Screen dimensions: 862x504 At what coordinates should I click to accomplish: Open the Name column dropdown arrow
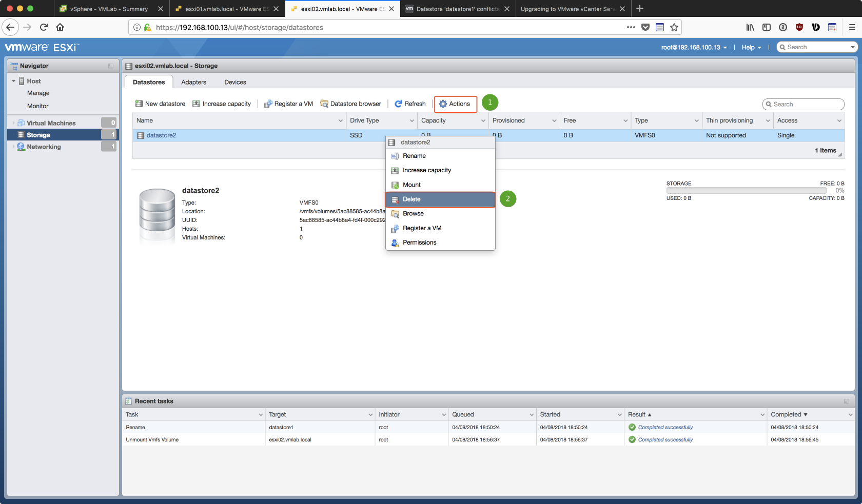tap(341, 121)
